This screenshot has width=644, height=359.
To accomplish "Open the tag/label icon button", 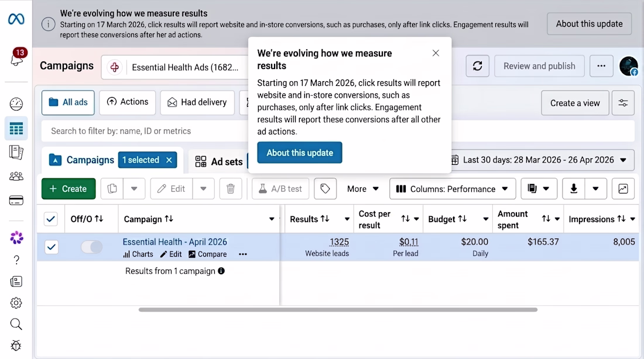I will coord(326,189).
